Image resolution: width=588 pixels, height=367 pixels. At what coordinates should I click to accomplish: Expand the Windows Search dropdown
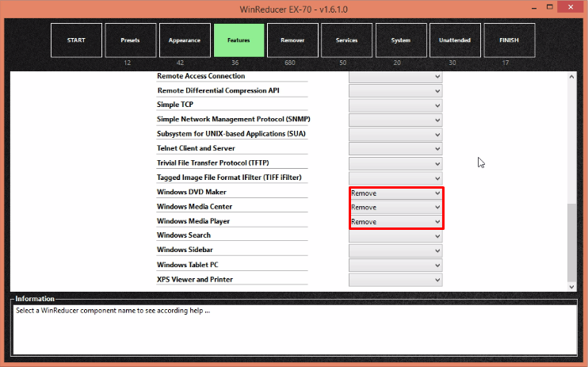(x=395, y=236)
